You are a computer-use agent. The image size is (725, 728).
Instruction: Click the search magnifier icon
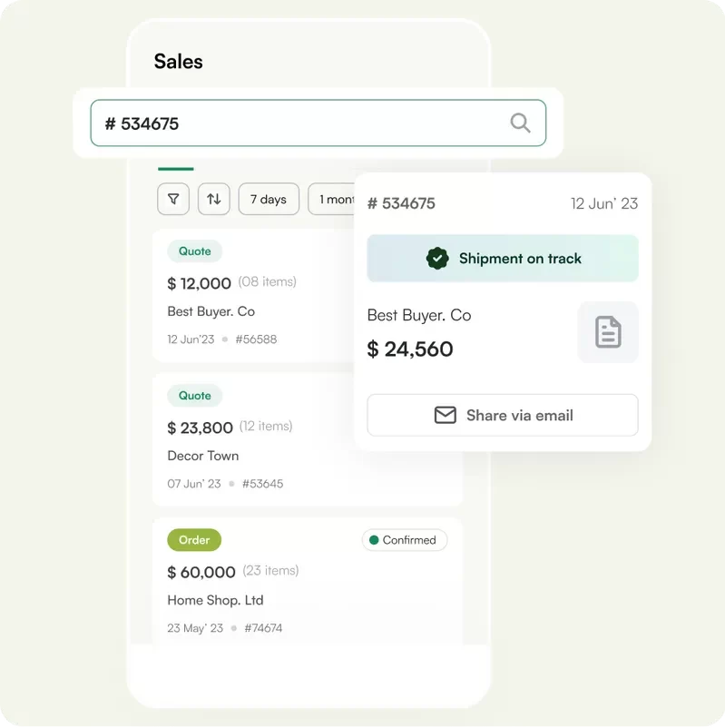pos(520,123)
